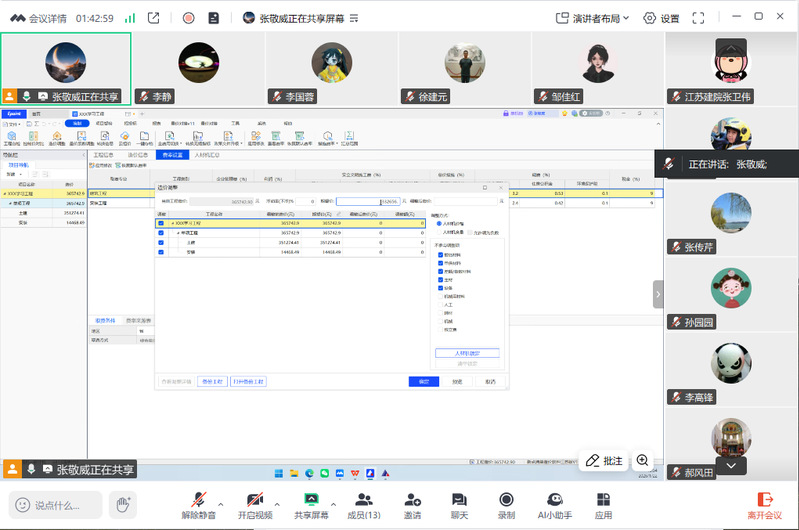799x530 pixels.
Task: Open meeting details at top left
Action: pyautogui.click(x=38, y=18)
